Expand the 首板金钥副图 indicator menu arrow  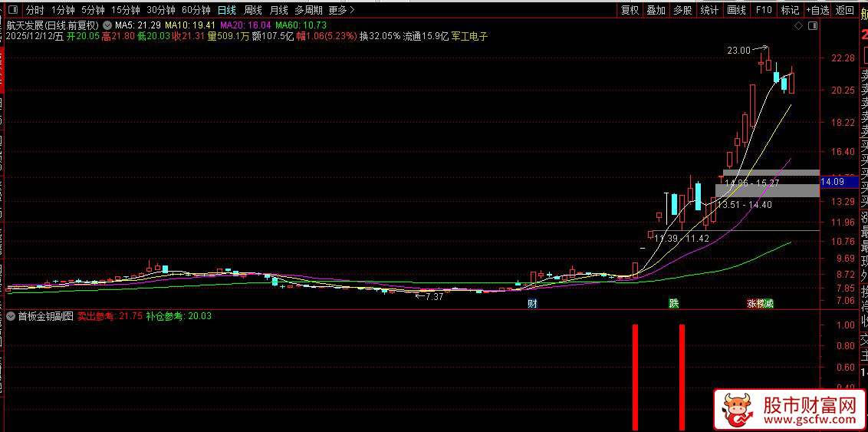click(11, 316)
